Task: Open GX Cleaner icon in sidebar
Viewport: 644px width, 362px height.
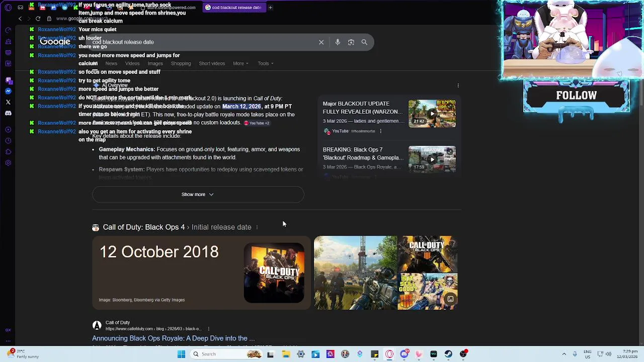Action: point(8,41)
